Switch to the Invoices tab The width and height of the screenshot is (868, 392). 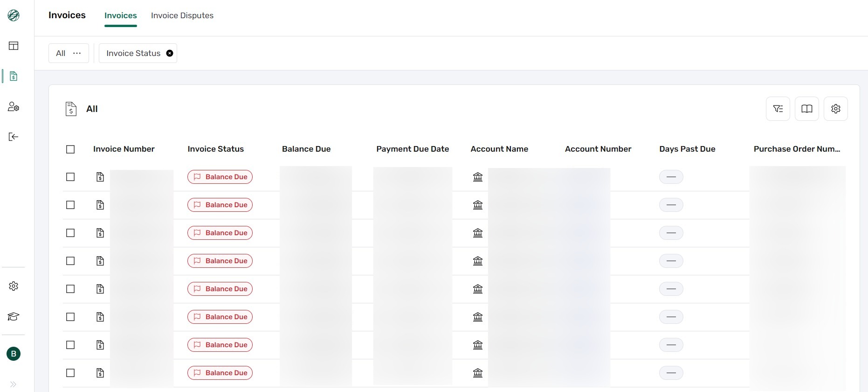tap(121, 15)
